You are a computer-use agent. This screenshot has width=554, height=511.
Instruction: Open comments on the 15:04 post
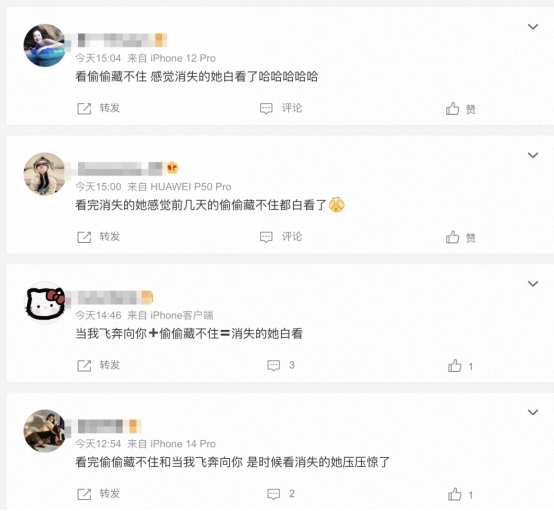[281, 108]
